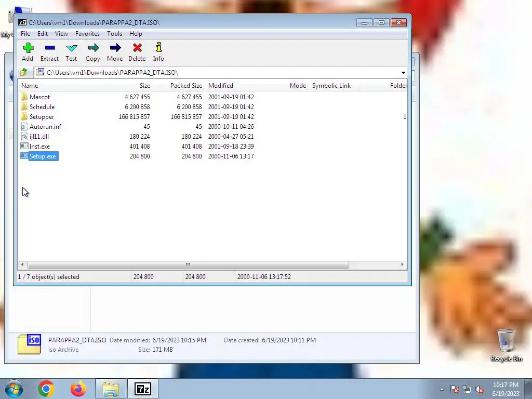
Task: Click Mascot packed size 4 627 455
Action: coord(189,97)
